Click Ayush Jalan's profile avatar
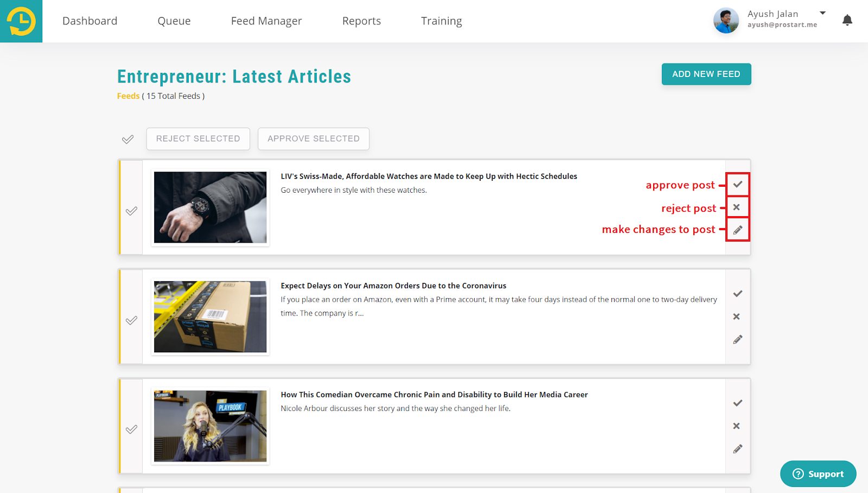 (x=726, y=21)
